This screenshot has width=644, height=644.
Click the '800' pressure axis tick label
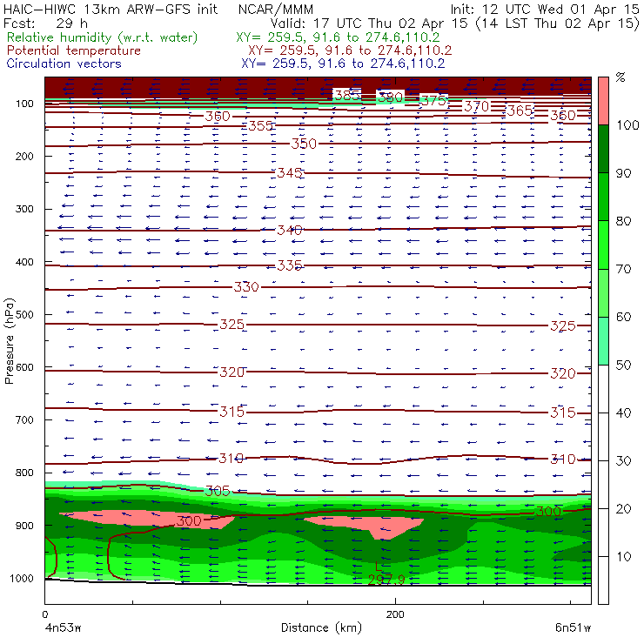point(24,473)
